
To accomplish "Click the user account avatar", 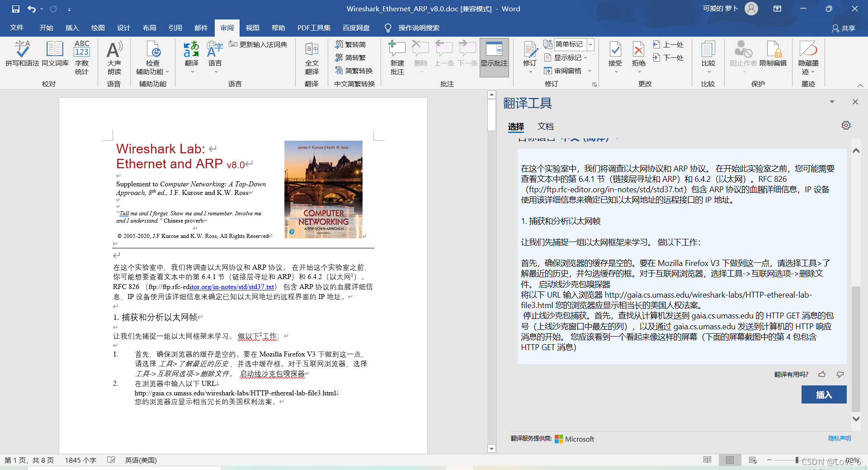I will 751,9.
